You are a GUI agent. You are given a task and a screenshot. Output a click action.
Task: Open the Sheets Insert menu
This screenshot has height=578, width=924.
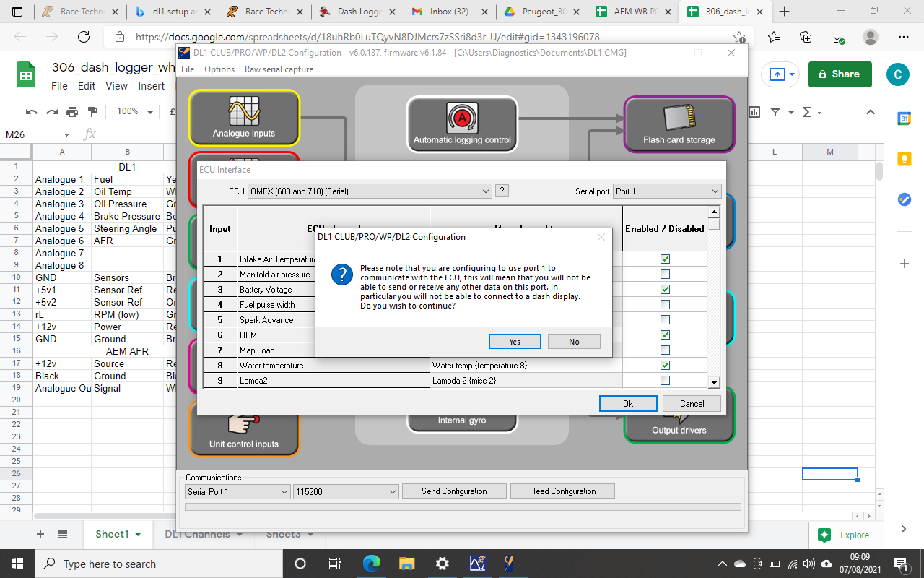click(151, 86)
